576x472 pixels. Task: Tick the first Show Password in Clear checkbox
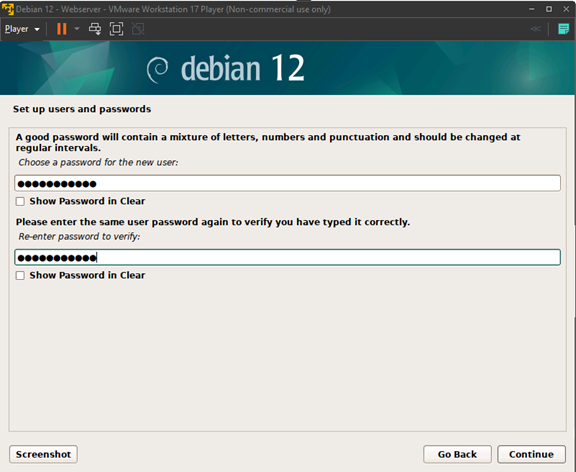[x=20, y=201]
